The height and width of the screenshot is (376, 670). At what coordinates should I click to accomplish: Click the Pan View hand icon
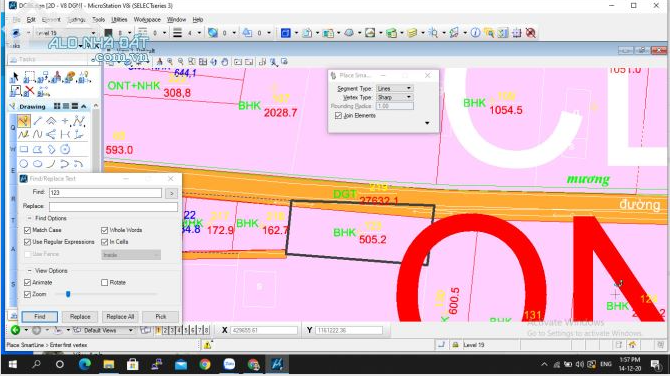pos(225,62)
